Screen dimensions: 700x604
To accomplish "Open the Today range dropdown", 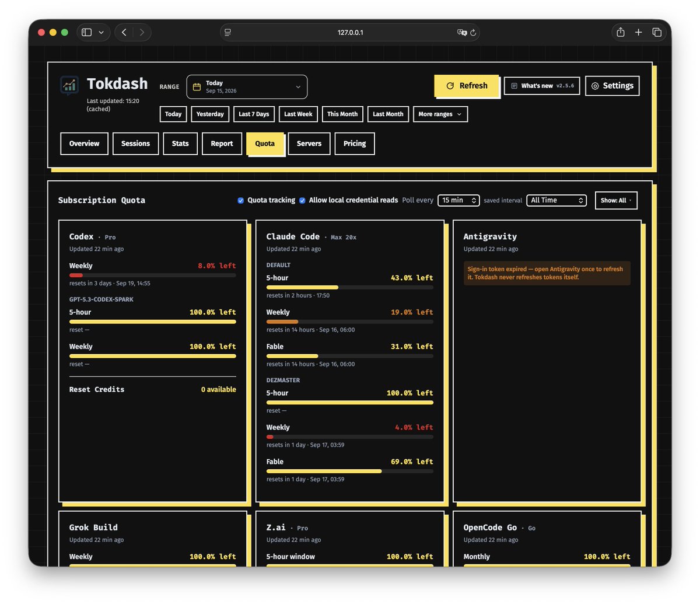I will pyautogui.click(x=247, y=87).
